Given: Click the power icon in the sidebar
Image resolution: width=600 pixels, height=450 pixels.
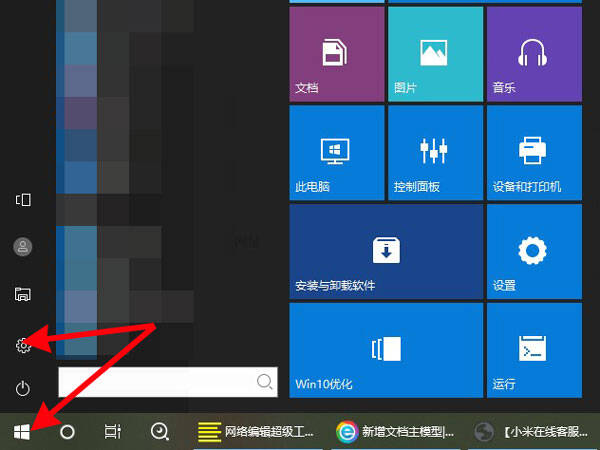Looking at the screenshot, I should click(x=23, y=388).
